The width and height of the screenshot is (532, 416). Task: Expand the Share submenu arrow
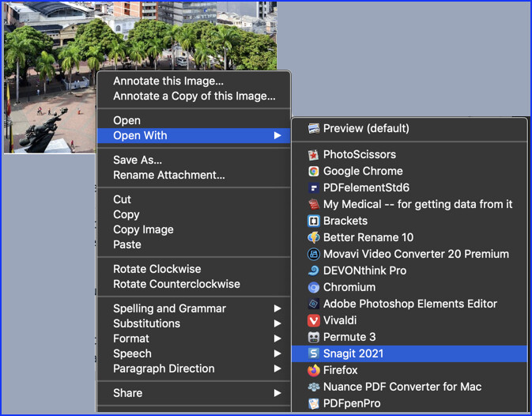pyautogui.click(x=277, y=393)
